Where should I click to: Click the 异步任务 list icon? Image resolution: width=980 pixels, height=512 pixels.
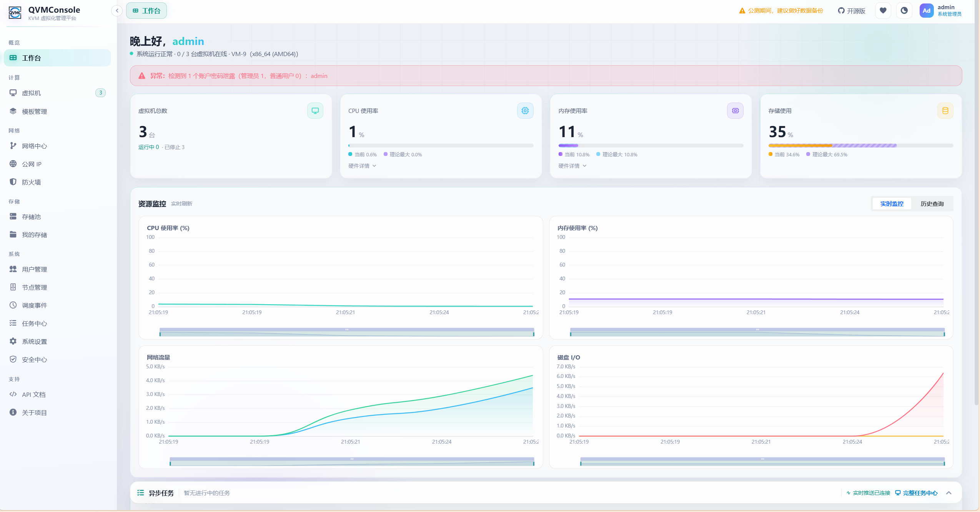tap(141, 493)
